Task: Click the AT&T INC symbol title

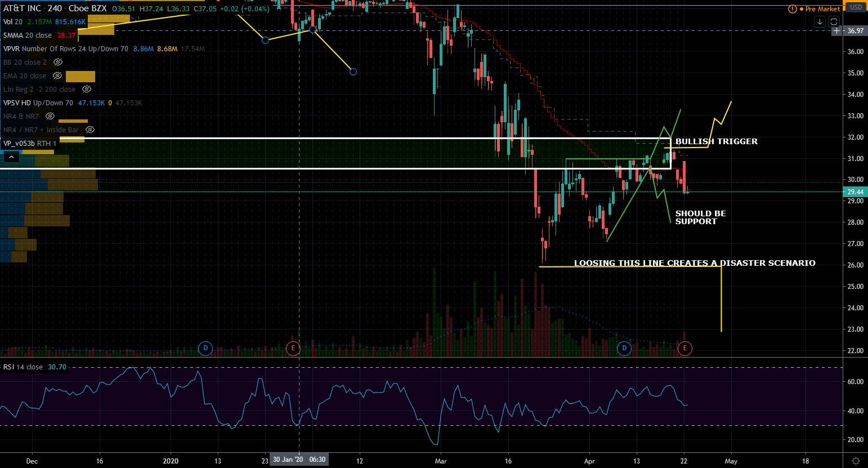Action: click(x=22, y=8)
